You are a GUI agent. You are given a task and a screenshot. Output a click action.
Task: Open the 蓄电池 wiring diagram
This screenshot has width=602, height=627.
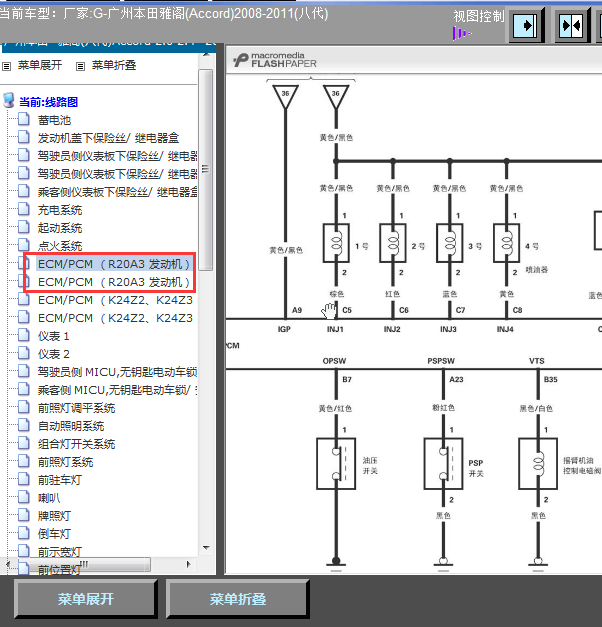click(x=54, y=120)
